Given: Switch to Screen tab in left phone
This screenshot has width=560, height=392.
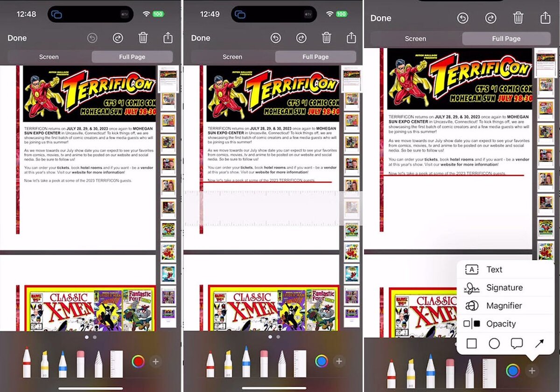Looking at the screenshot, I should pyautogui.click(x=49, y=57).
